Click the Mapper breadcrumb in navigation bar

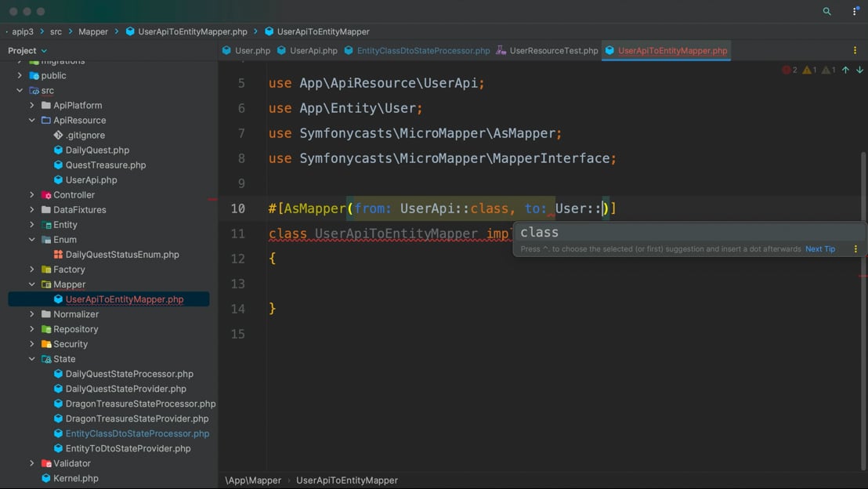pos(93,31)
